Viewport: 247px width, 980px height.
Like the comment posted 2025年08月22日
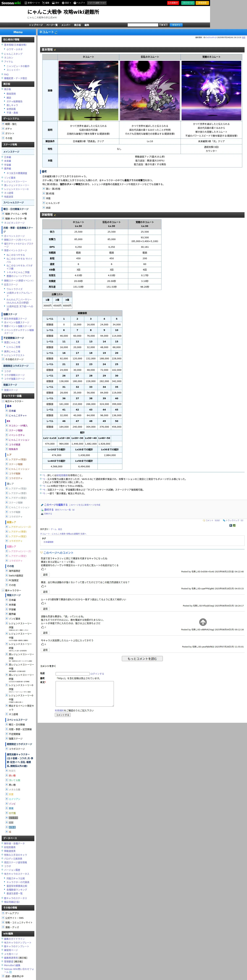43,569
